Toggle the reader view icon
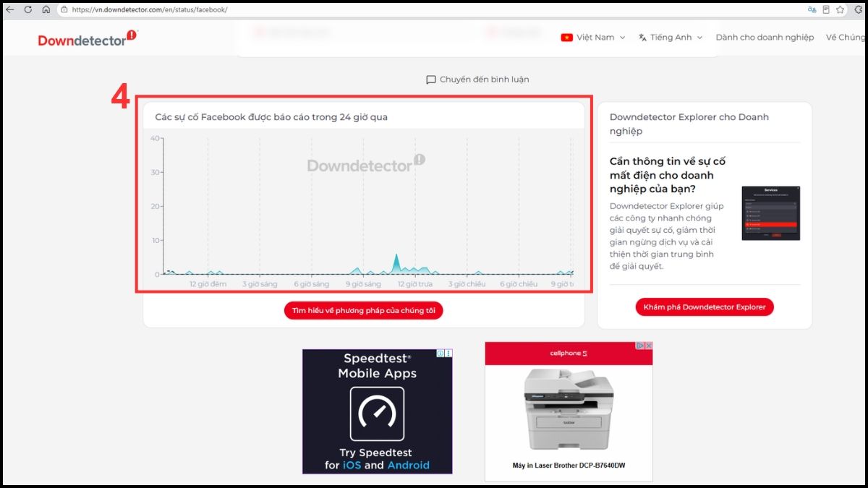Image resolution: width=868 pixels, height=488 pixels. pos(826,9)
